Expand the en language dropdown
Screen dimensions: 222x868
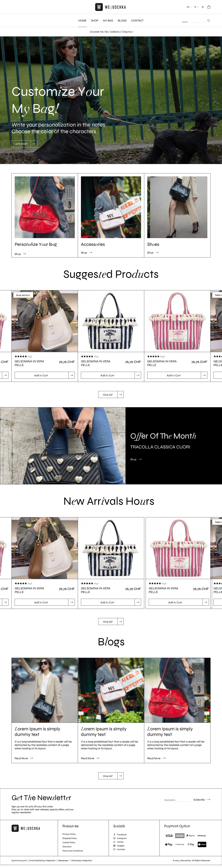(x=189, y=7)
